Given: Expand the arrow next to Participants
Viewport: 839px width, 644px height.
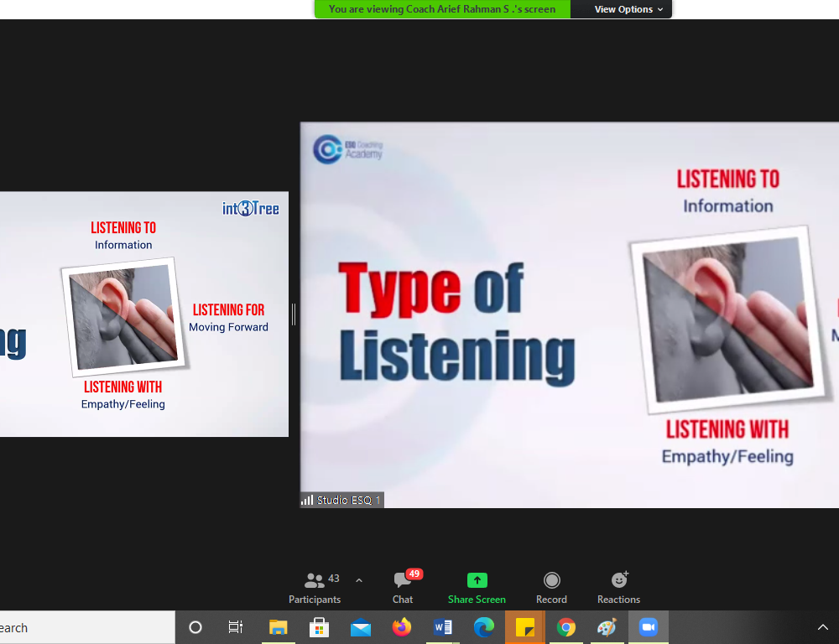Looking at the screenshot, I should (x=359, y=580).
